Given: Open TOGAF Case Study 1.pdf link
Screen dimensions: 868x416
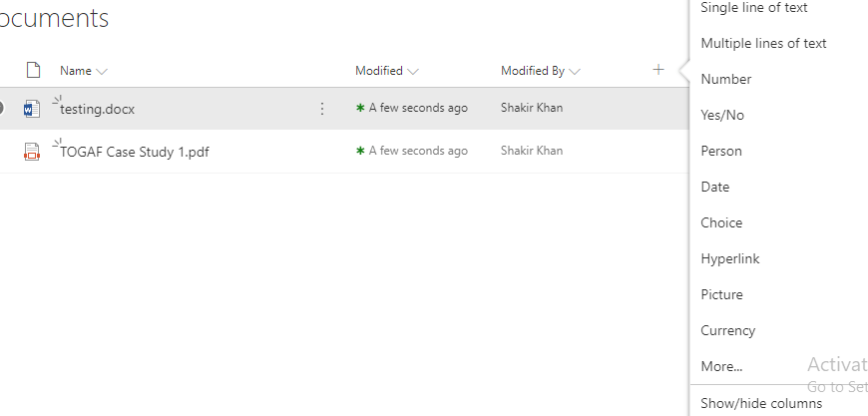Looking at the screenshot, I should (134, 153).
